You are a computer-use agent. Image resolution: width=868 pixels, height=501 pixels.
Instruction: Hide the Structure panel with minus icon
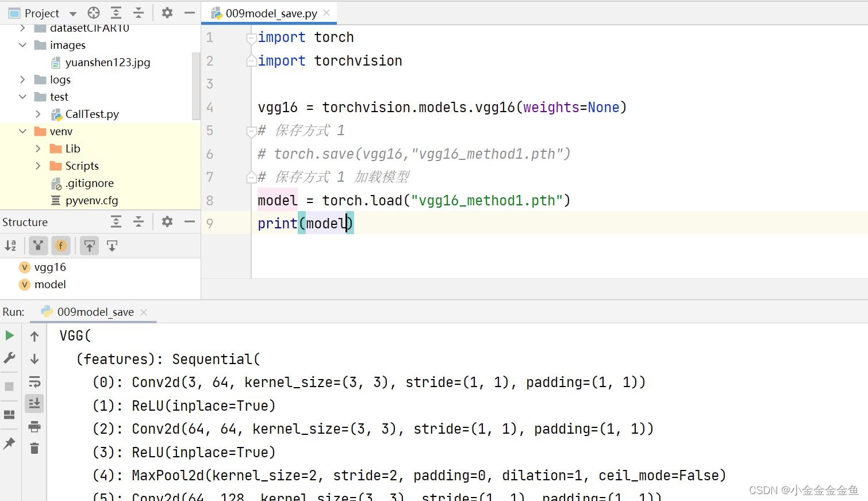point(190,221)
